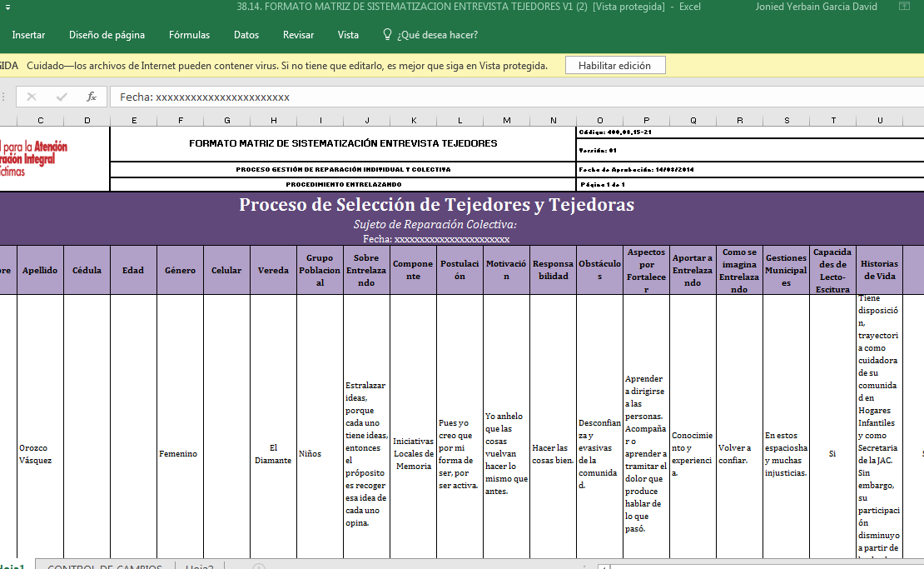Image resolution: width=924 pixels, height=569 pixels.
Task: Switch to the Diseño de página tab
Action: [107, 35]
